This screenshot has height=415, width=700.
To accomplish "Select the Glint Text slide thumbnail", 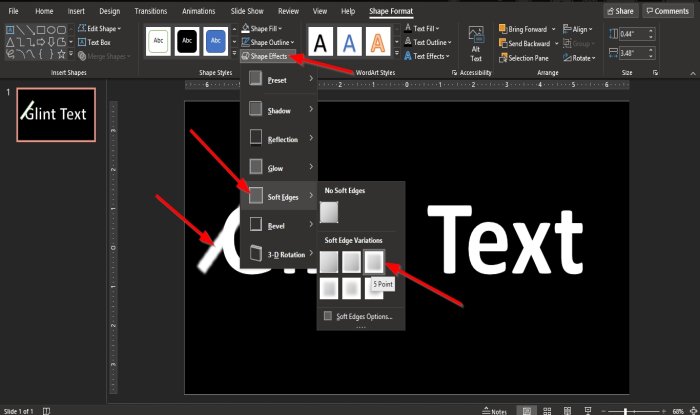I will coord(56,115).
